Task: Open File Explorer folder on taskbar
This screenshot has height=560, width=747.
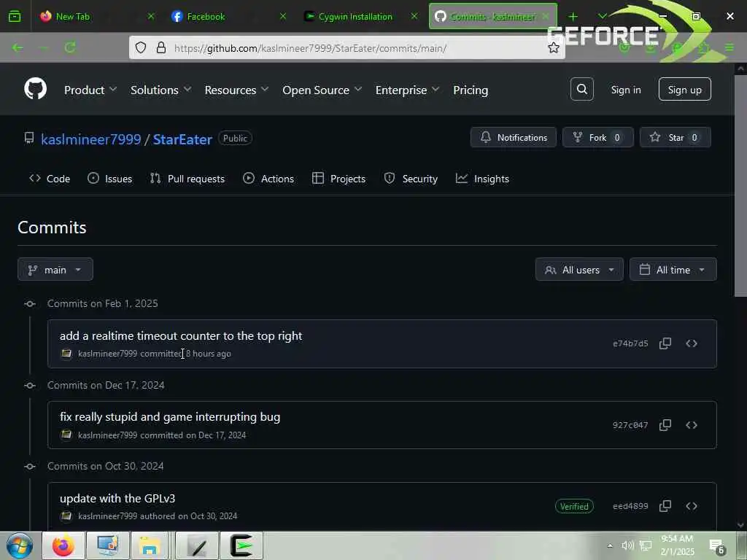Action: (149, 545)
